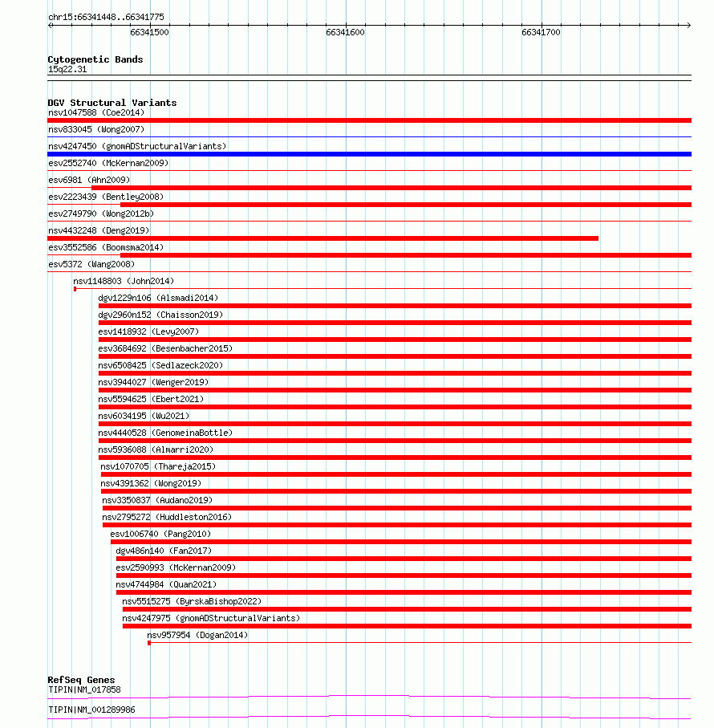
Task: Open variant esv2749790 (Wong2012b)
Action: pos(101,214)
